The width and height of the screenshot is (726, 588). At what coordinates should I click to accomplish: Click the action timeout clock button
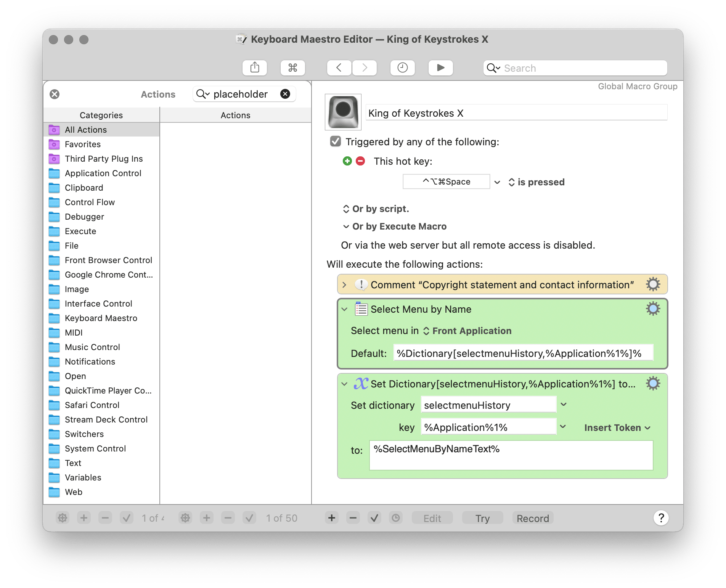tap(396, 518)
